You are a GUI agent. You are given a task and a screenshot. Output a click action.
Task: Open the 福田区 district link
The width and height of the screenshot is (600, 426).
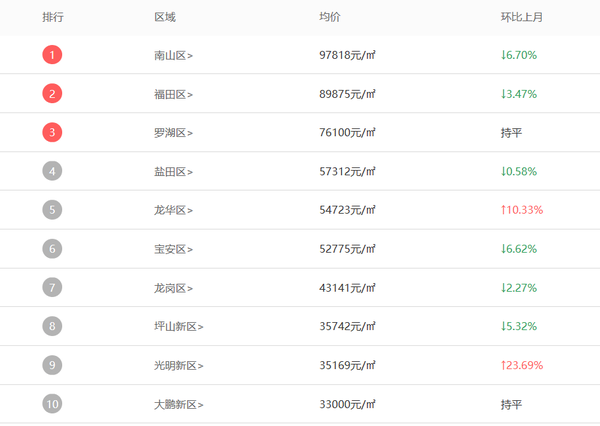[x=173, y=94]
